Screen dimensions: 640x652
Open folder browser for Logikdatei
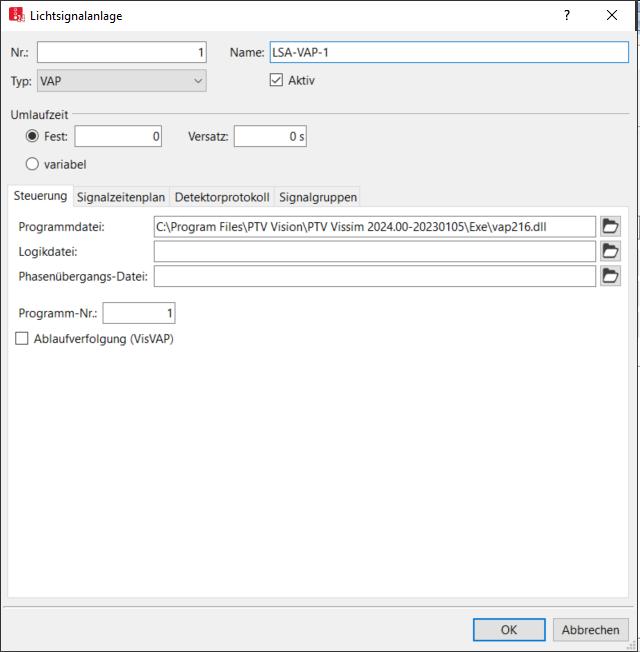point(610,251)
